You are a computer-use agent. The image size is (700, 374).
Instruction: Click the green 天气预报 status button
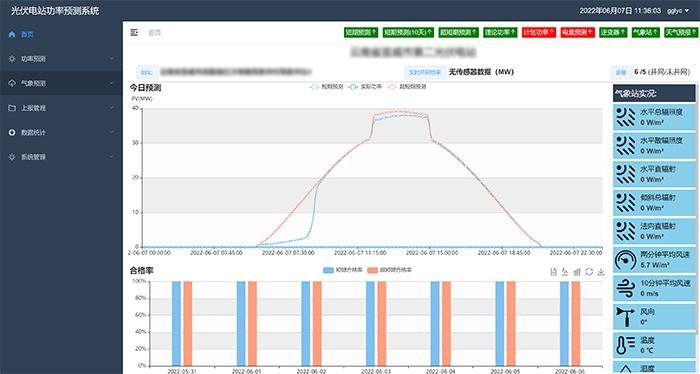[681, 32]
